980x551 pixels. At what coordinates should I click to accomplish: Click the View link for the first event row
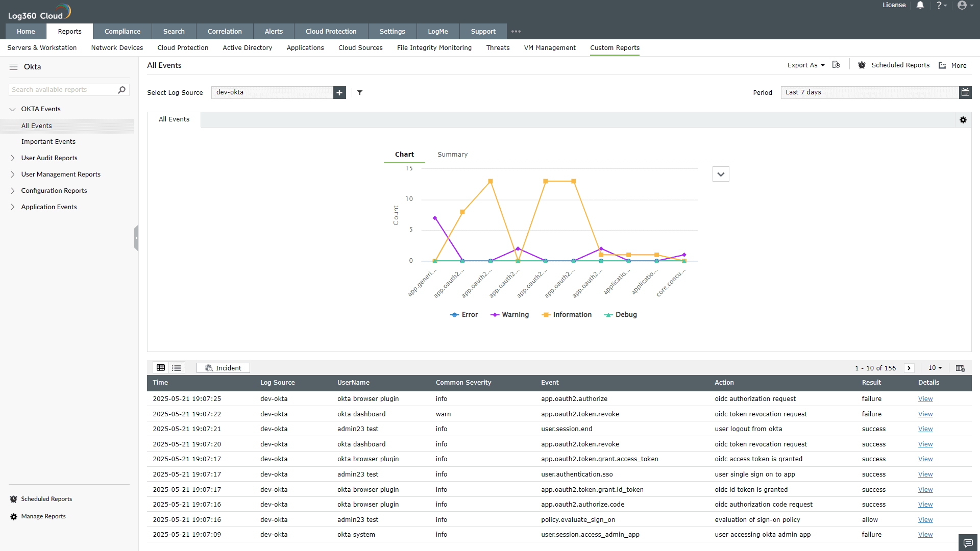pos(925,399)
